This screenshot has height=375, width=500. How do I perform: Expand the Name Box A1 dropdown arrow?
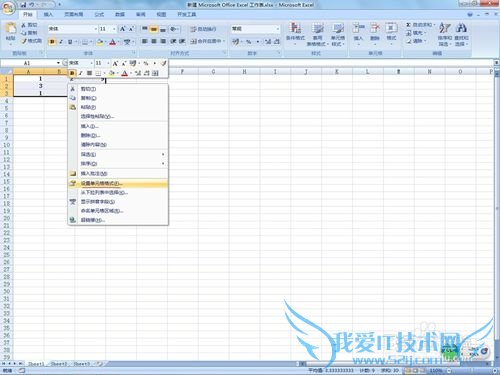pyautogui.click(x=58, y=63)
